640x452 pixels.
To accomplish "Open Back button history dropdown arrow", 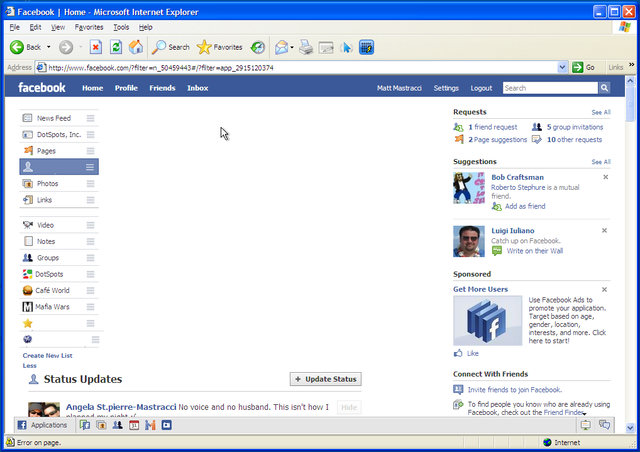I will [49, 47].
